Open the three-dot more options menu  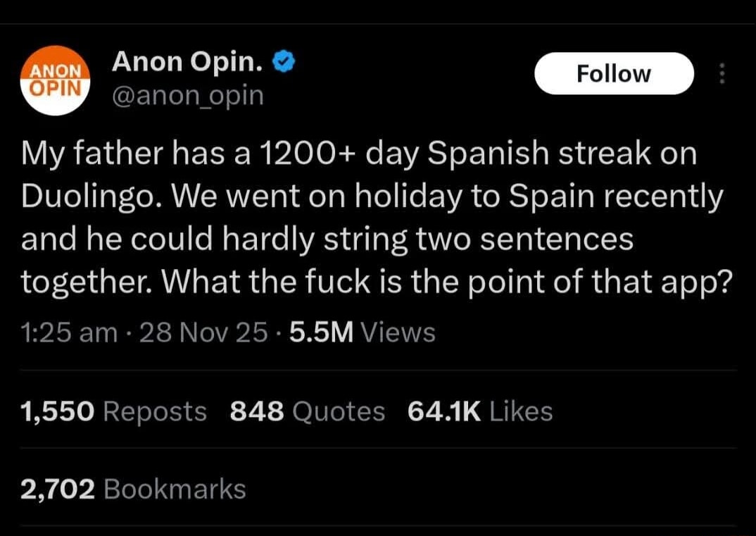pyautogui.click(x=721, y=73)
